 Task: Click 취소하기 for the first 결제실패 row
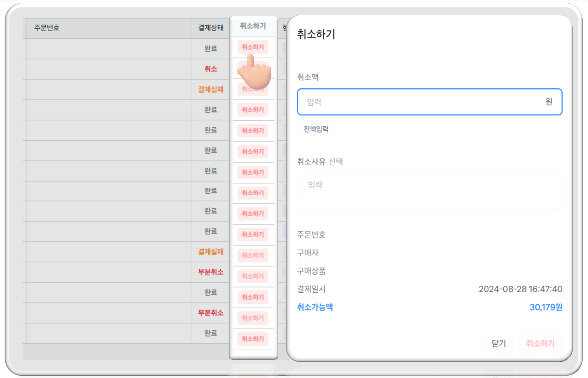pos(253,89)
